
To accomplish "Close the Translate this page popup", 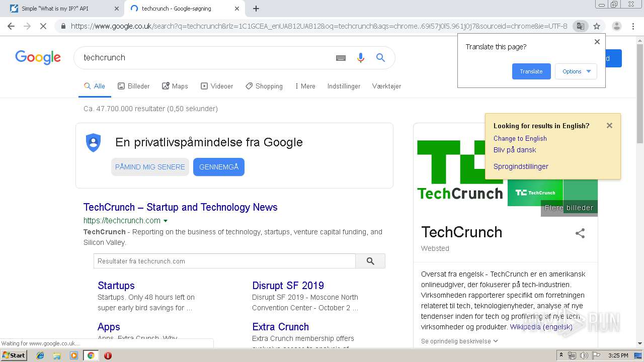I will tap(597, 42).
